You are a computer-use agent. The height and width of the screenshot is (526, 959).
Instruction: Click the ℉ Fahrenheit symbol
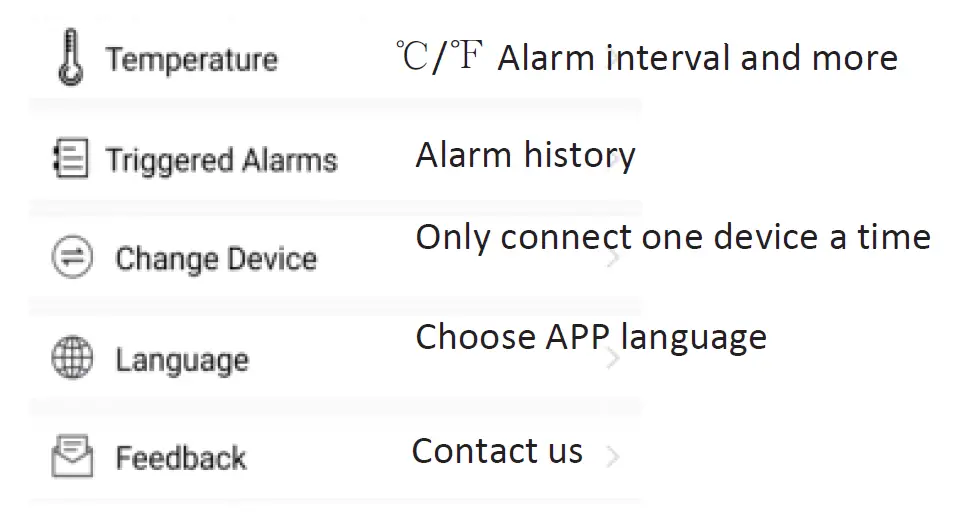tap(465, 58)
